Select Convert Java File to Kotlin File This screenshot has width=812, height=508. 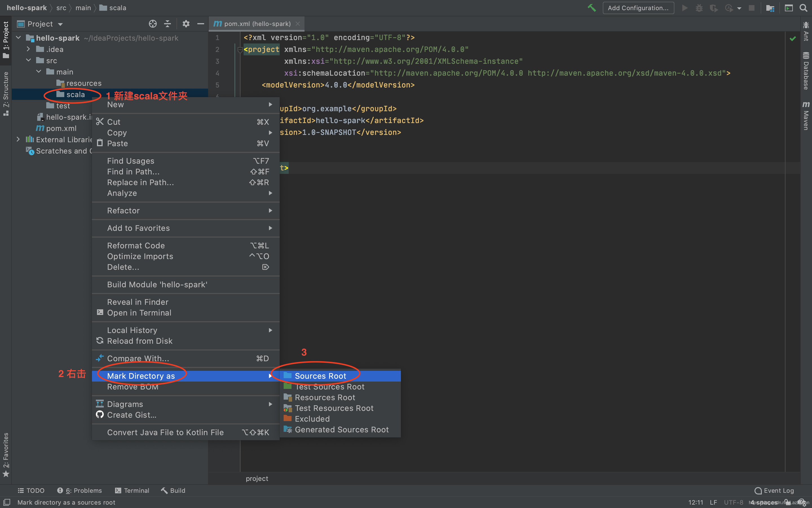(x=186, y=432)
